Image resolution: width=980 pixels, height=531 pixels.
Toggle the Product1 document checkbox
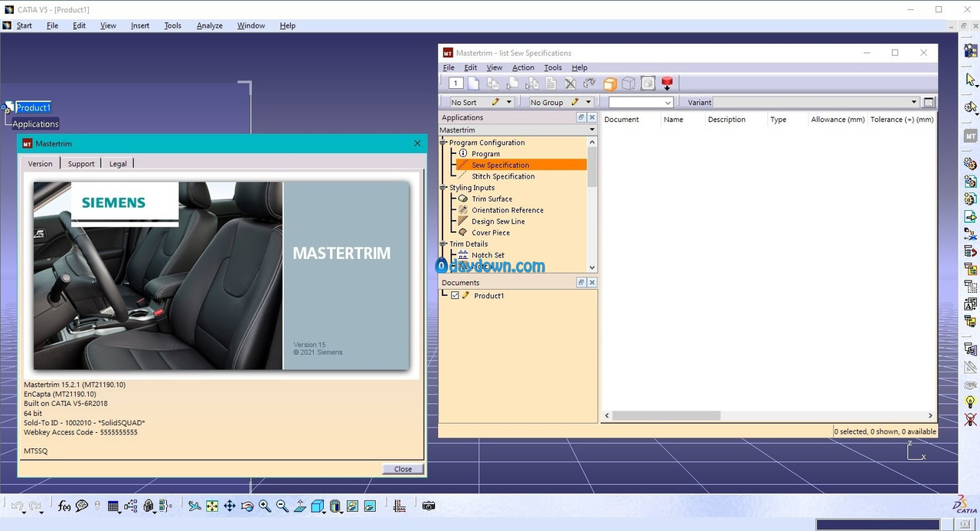coord(455,295)
